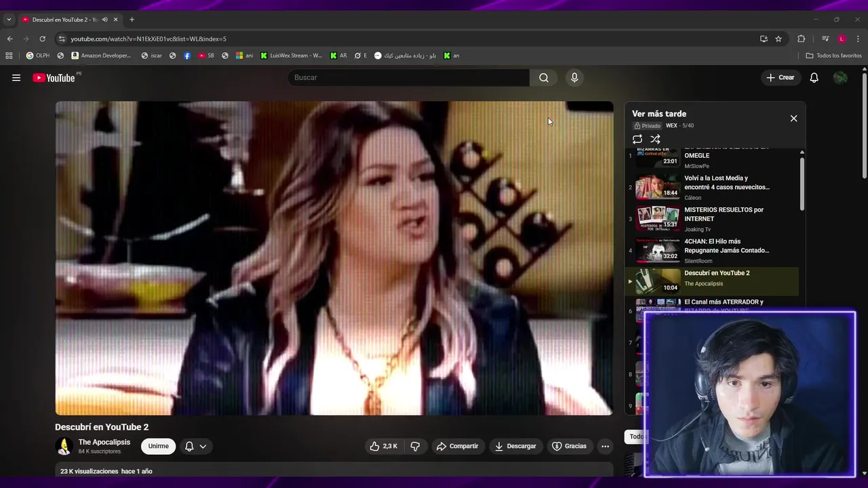Open MISTERIOS RESUELTOS por INTERNET video
Image resolution: width=868 pixels, height=488 pixels.
tap(712, 219)
